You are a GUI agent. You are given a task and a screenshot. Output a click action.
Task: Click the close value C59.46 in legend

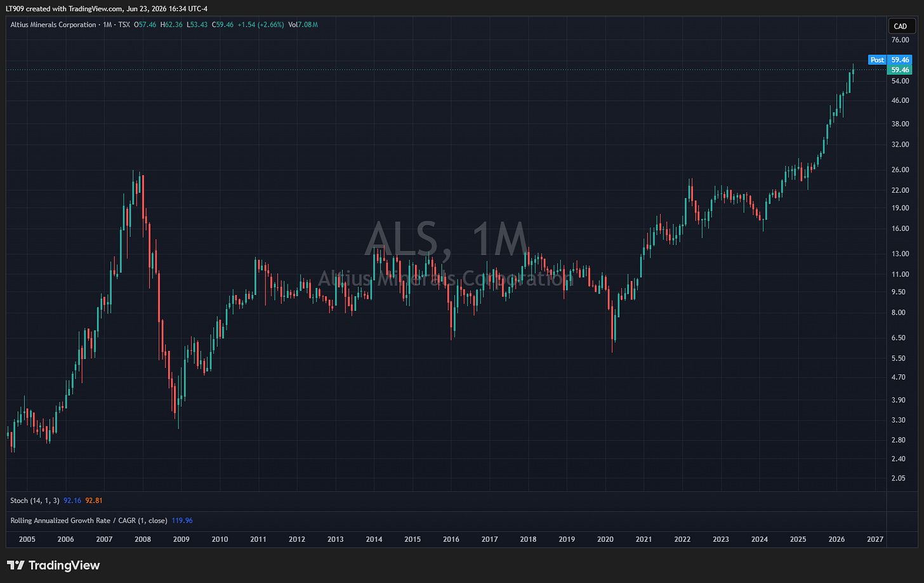[x=223, y=25]
